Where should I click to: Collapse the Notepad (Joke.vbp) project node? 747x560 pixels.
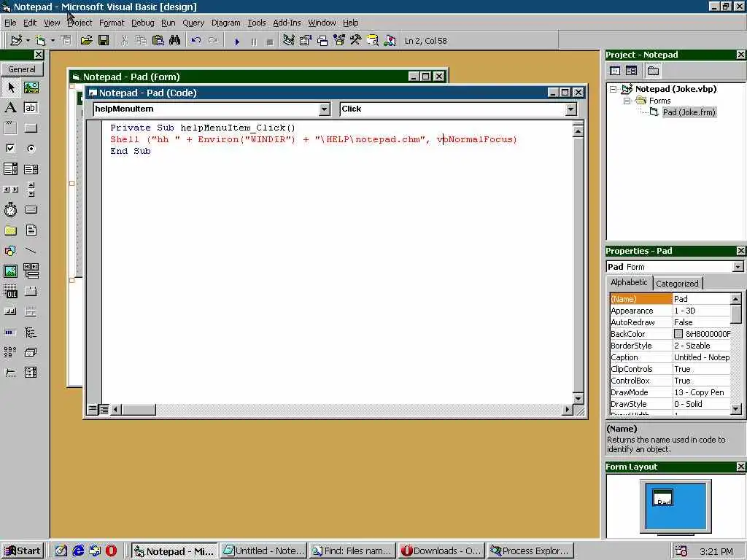613,89
